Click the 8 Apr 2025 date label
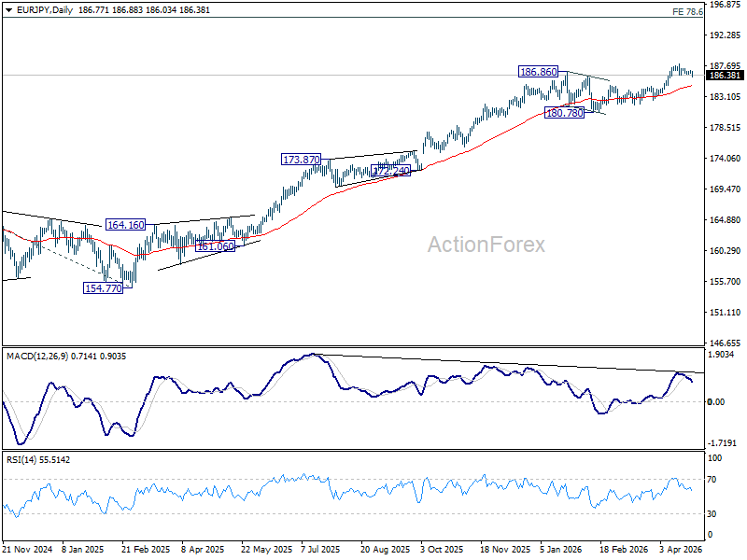The width and height of the screenshot is (747, 560). tap(203, 549)
